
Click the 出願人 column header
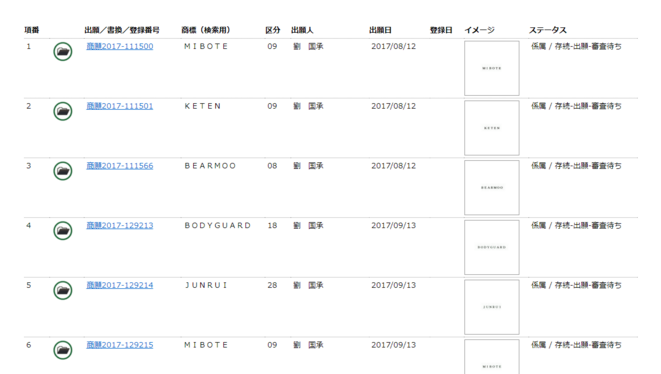point(302,30)
